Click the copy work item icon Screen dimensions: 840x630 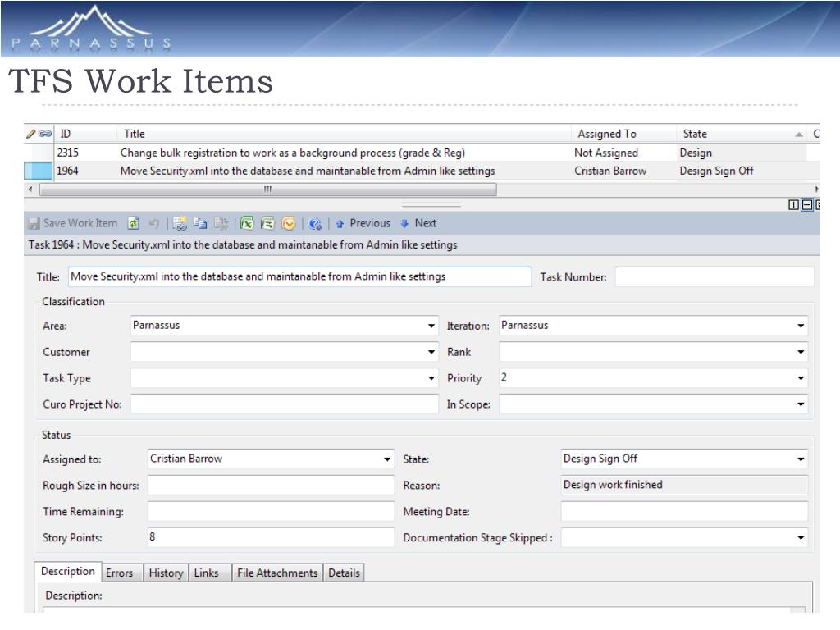[x=200, y=223]
